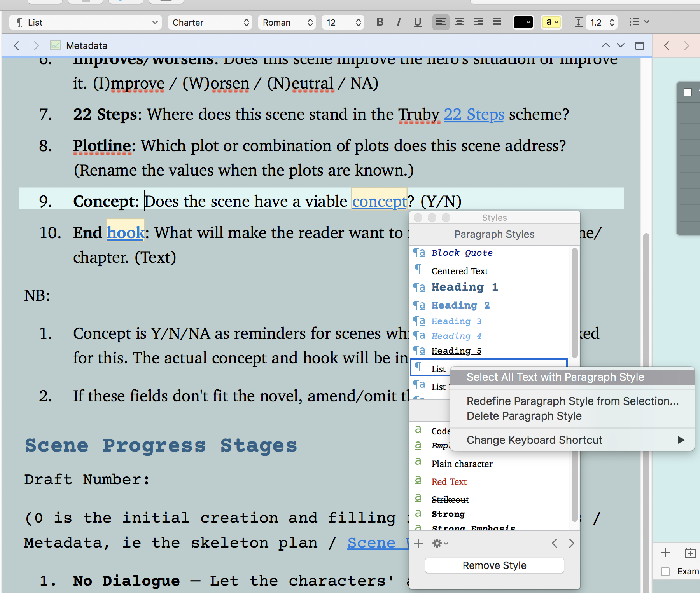Toggle underline formatting
This screenshot has height=593, width=700.
pos(417,22)
